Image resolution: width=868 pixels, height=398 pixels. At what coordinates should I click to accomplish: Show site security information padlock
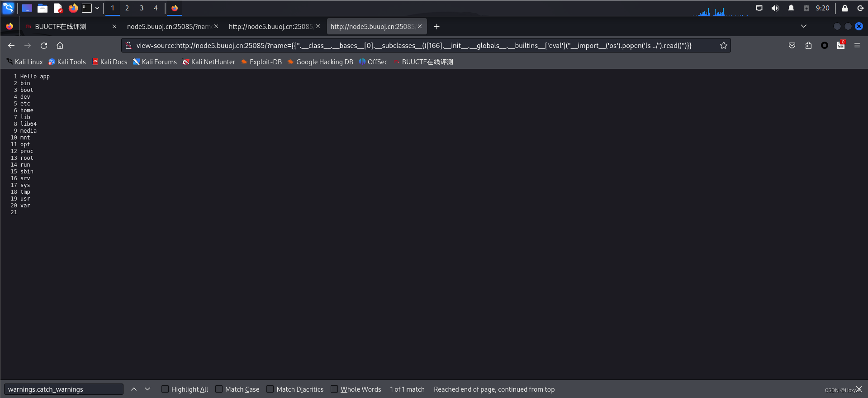pos(128,45)
